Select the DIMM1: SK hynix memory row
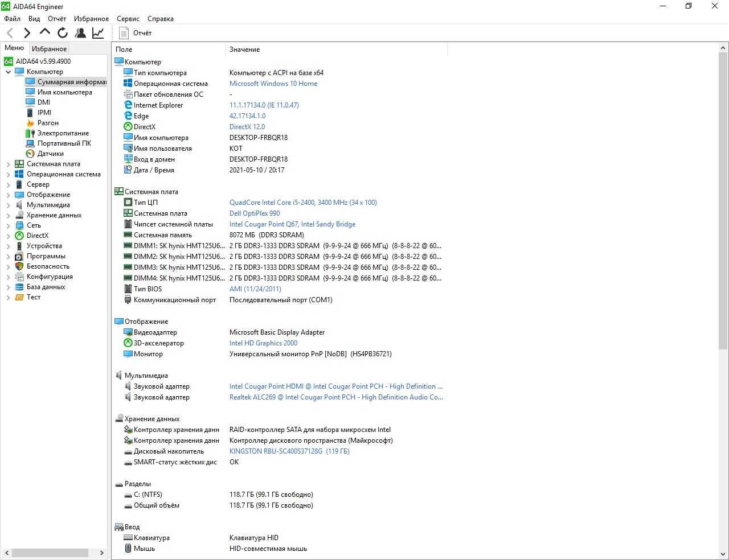The height and width of the screenshot is (560, 729). tap(282, 246)
